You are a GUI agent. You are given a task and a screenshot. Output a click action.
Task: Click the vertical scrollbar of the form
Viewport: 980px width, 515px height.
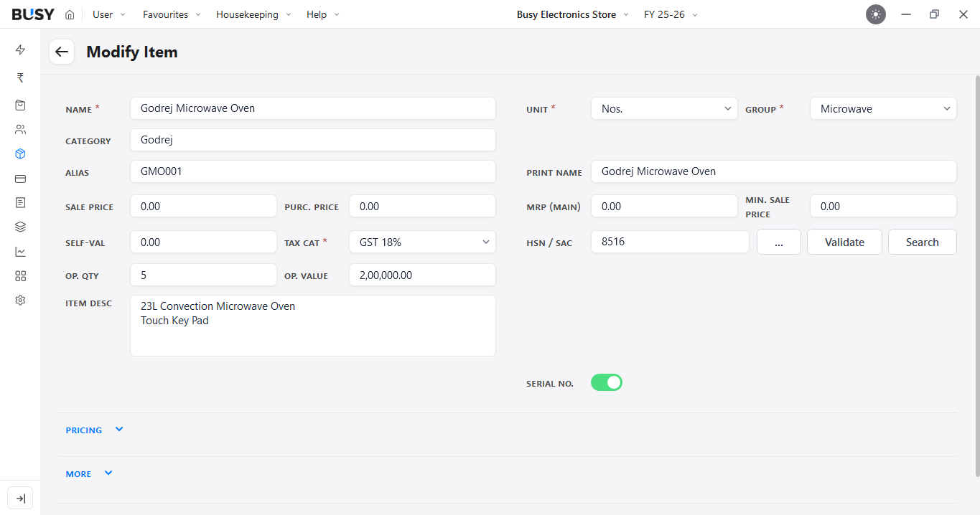click(x=977, y=275)
